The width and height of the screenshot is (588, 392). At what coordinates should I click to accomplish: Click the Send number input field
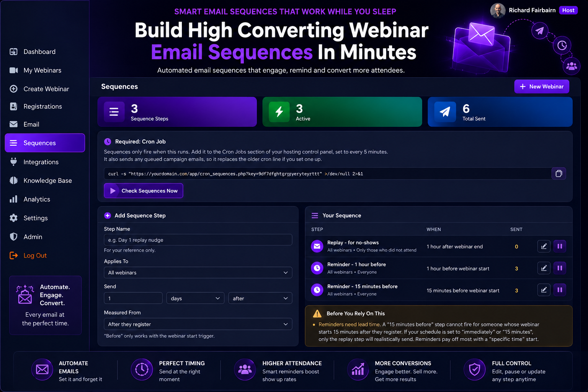coord(133,298)
